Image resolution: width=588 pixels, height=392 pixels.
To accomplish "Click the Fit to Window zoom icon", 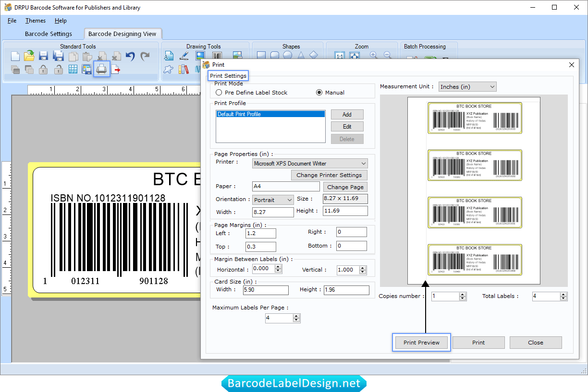I will (x=355, y=56).
